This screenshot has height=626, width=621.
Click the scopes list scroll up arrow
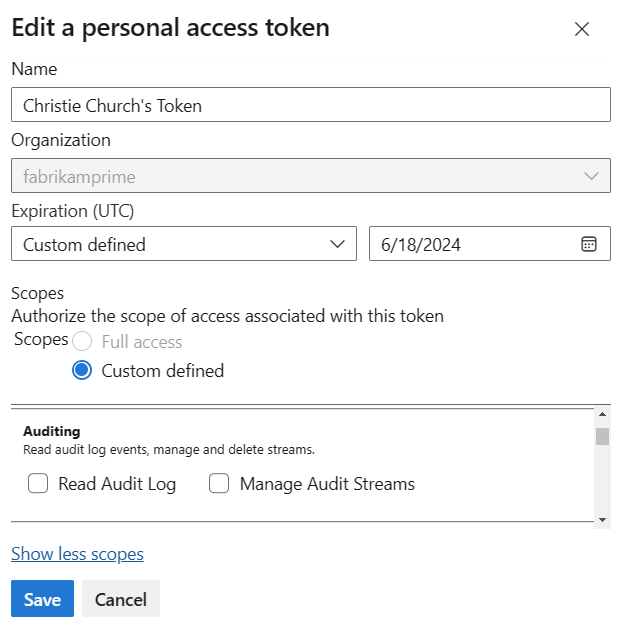point(602,414)
